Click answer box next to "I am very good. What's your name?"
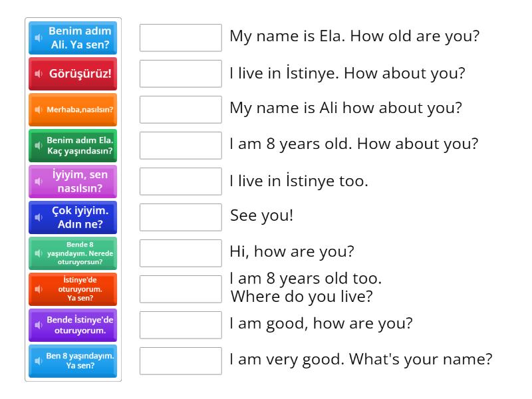The height and width of the screenshot is (399, 532). click(x=180, y=361)
